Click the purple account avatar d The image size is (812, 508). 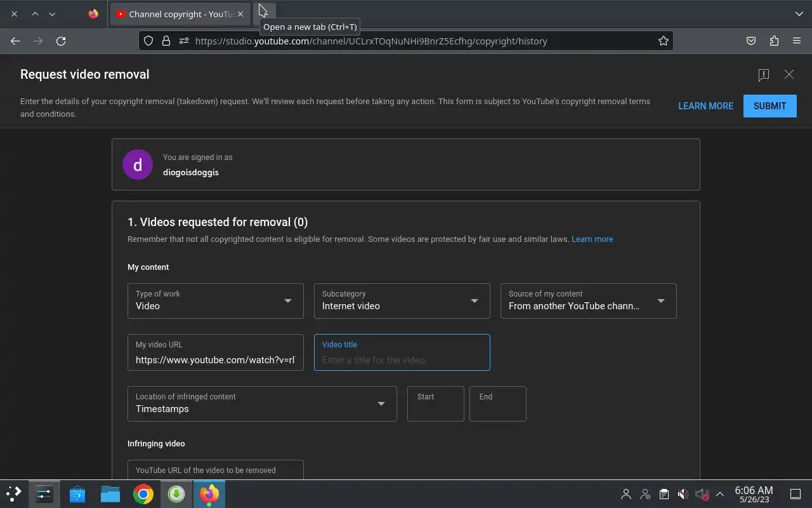click(x=138, y=164)
